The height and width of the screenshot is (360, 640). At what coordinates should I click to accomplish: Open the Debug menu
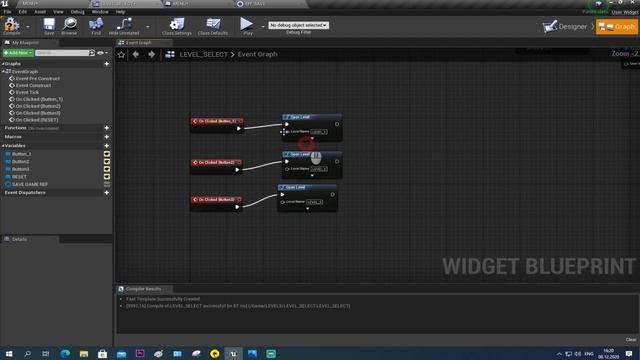(x=78, y=12)
